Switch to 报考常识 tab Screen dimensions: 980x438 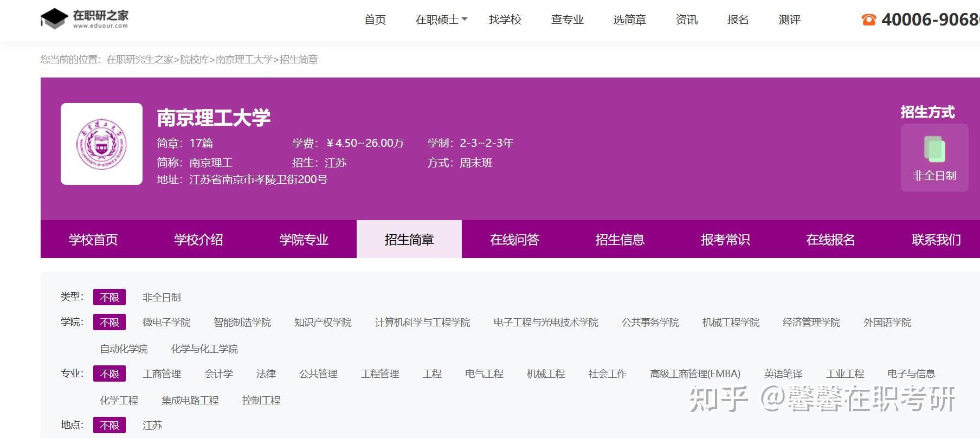click(725, 239)
